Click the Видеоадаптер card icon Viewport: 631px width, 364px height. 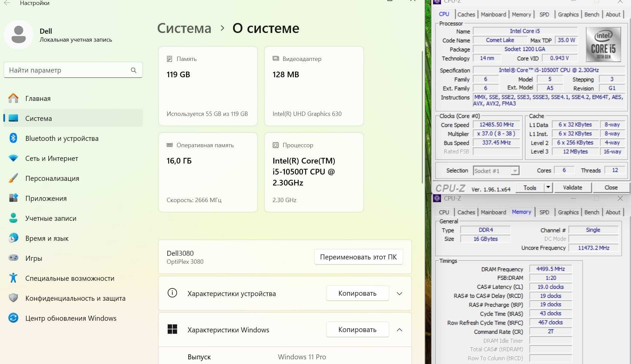coord(276,59)
